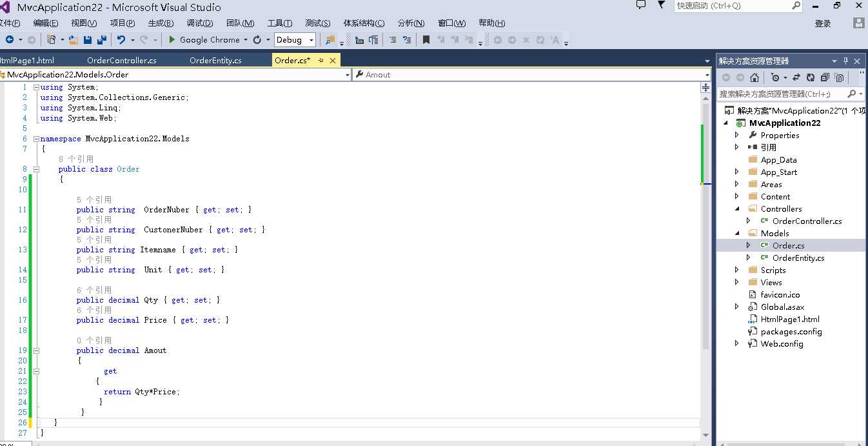The height and width of the screenshot is (446, 868).
Task: Click the notifications flag icon in title bar
Action: (661, 5)
